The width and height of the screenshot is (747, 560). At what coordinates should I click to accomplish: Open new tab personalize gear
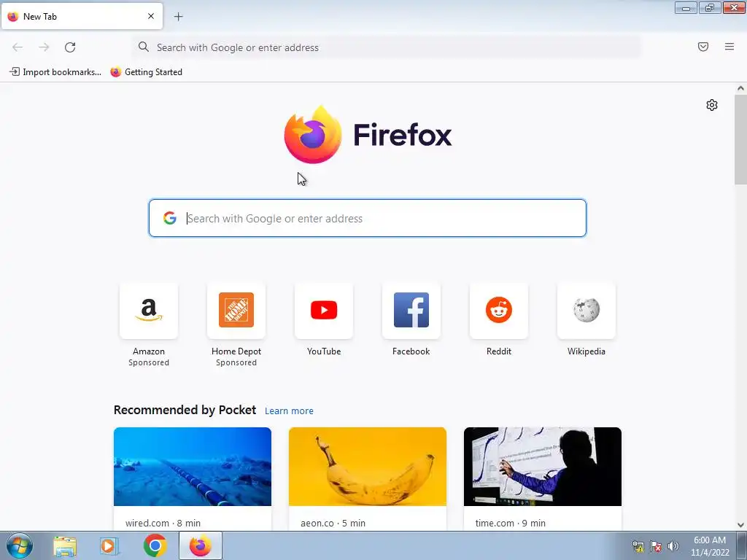pyautogui.click(x=712, y=105)
